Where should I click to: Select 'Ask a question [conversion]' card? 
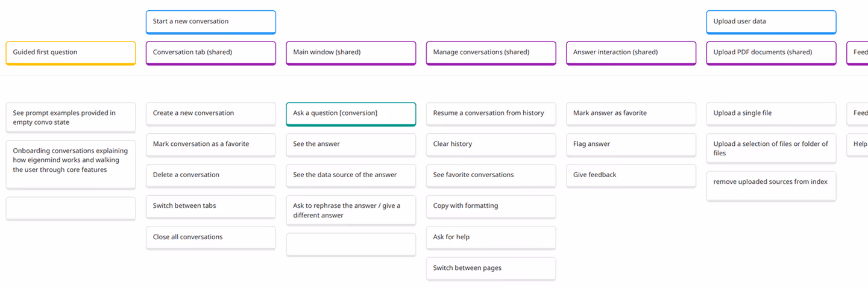point(351,114)
